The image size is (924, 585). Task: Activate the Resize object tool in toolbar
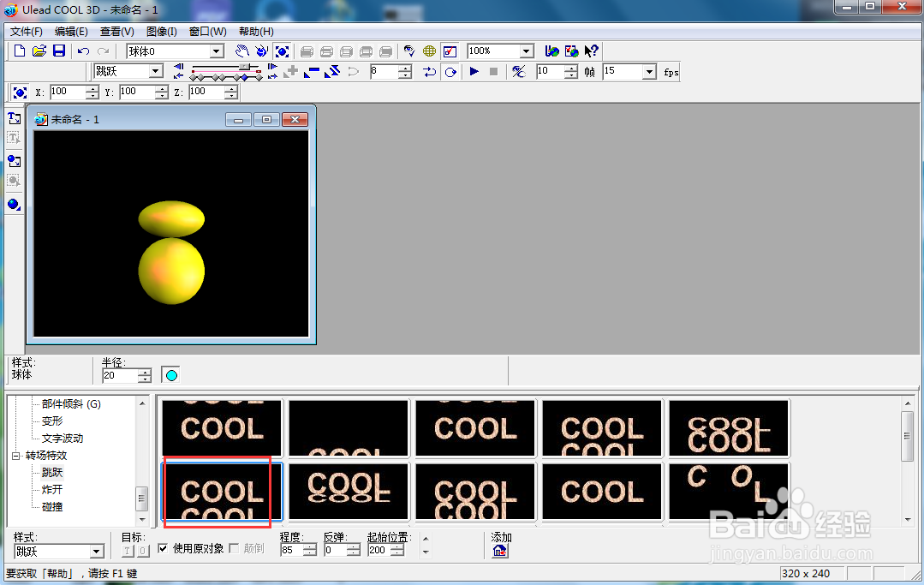coord(283,51)
